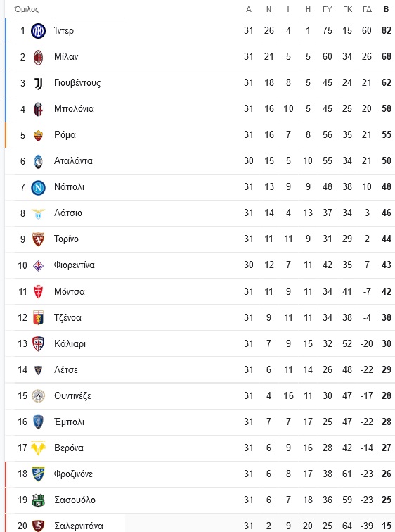
Task: Open the Τζένοα team link
Action: [67, 318]
